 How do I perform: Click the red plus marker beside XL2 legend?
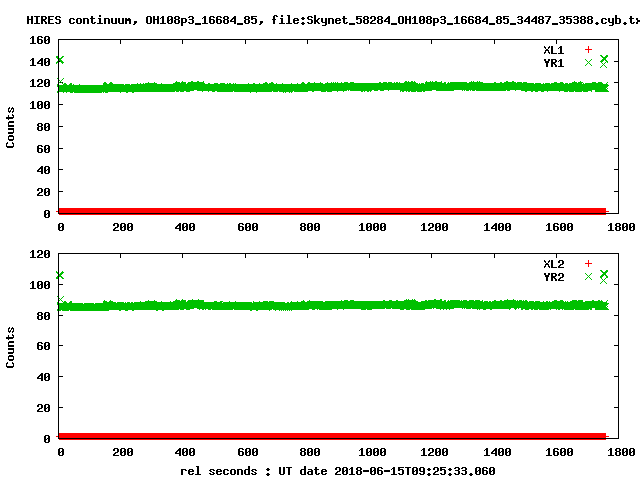point(588,264)
